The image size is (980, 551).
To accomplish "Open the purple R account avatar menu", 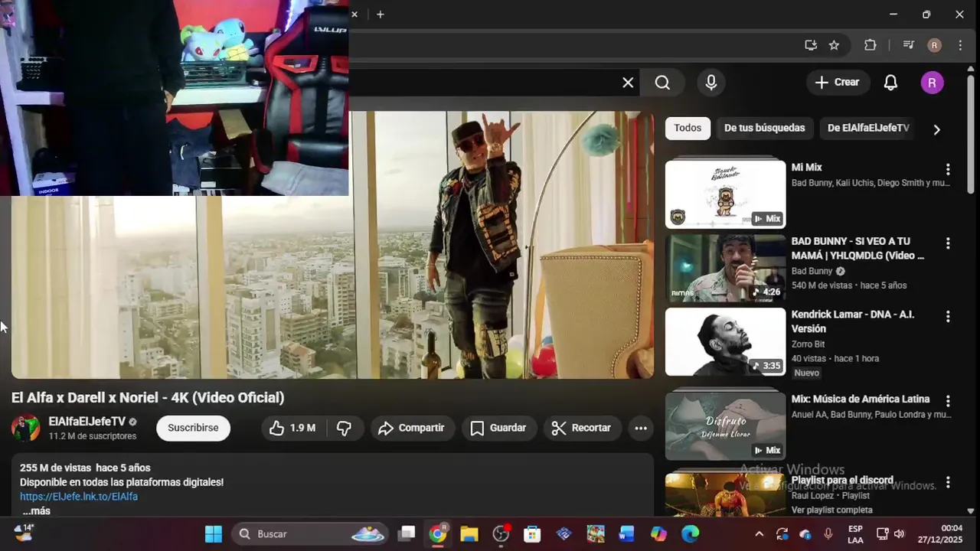I will point(932,83).
